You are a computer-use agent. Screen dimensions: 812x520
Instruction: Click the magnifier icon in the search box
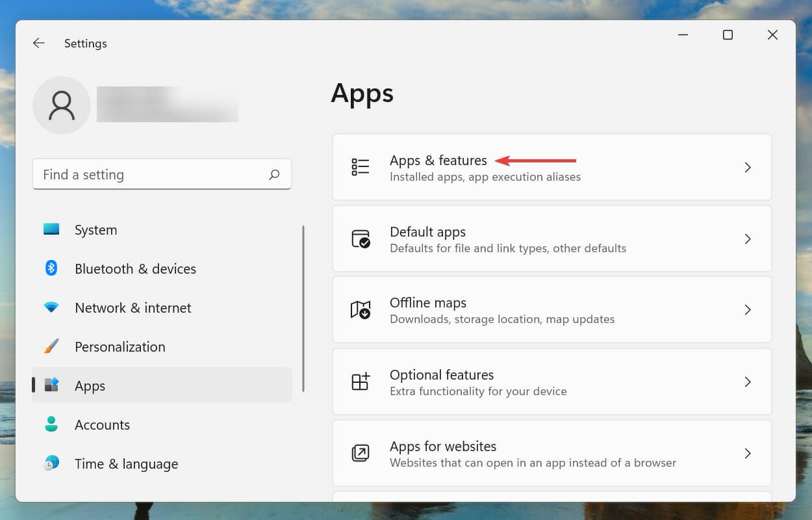[x=275, y=174]
